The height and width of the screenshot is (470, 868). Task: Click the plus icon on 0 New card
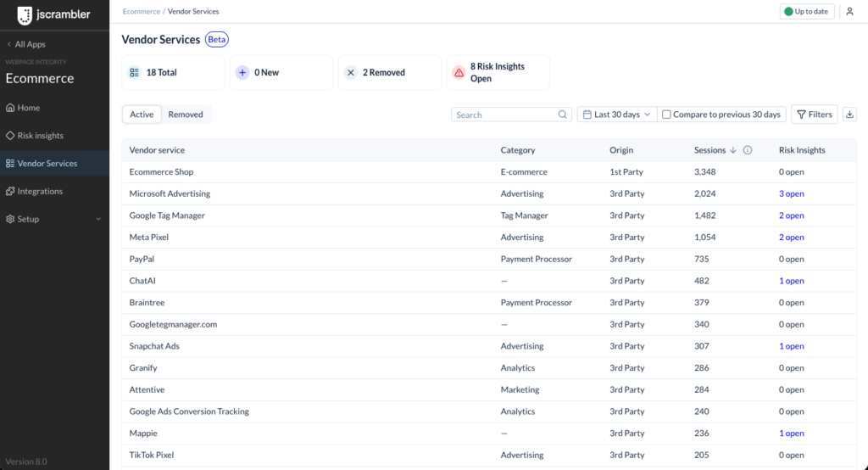pos(242,73)
